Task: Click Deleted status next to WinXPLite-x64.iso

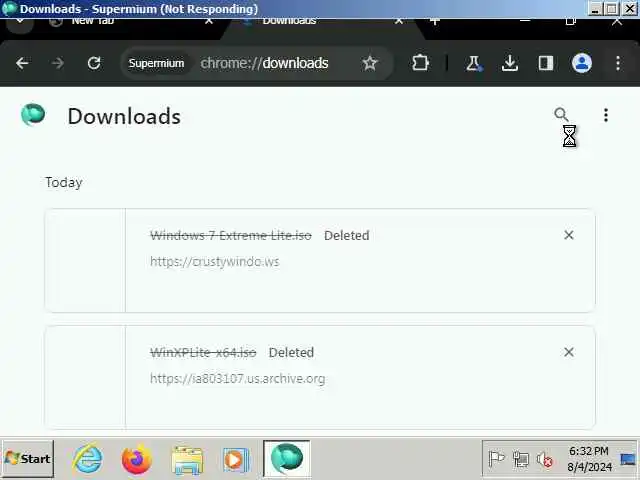Action: (291, 352)
